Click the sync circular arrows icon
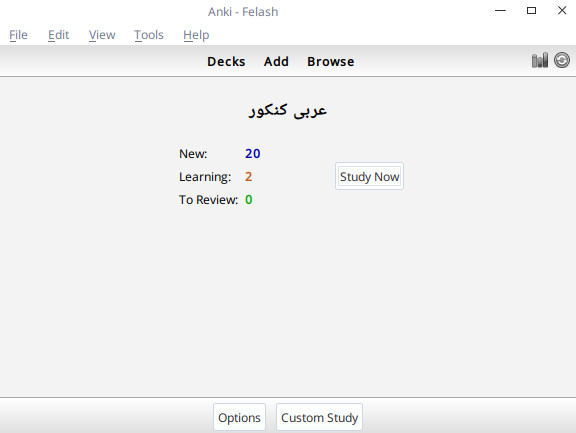 (x=562, y=60)
